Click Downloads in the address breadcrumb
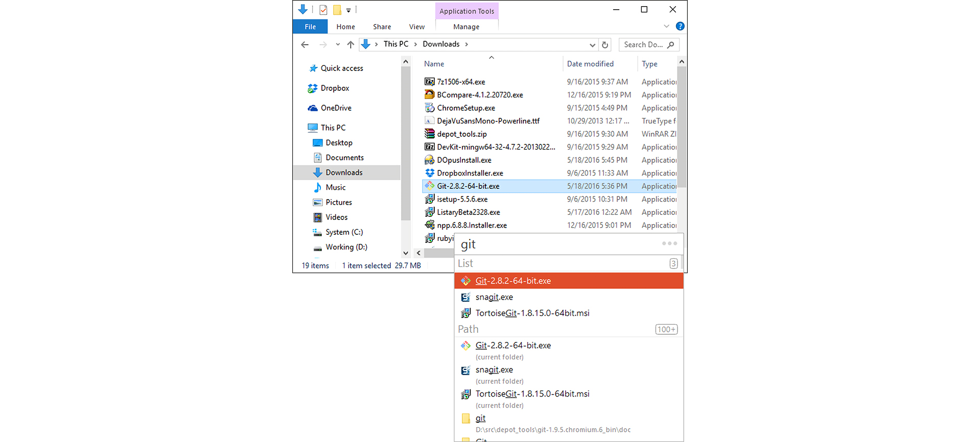 pyautogui.click(x=441, y=44)
